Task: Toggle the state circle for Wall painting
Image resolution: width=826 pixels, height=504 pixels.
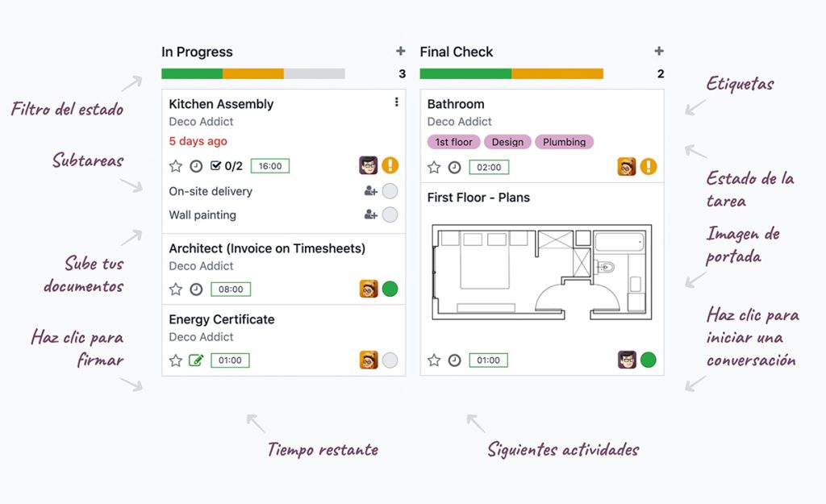Action: coord(390,215)
